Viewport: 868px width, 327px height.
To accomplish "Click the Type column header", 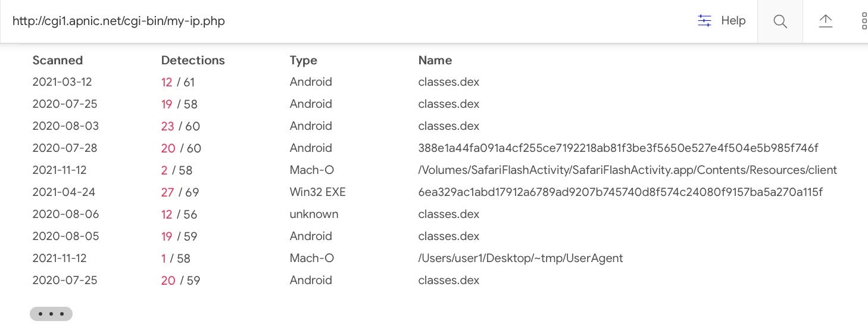I will pos(303,60).
